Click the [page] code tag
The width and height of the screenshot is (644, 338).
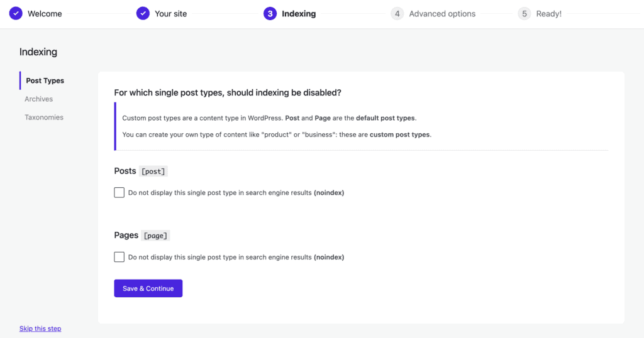click(155, 236)
